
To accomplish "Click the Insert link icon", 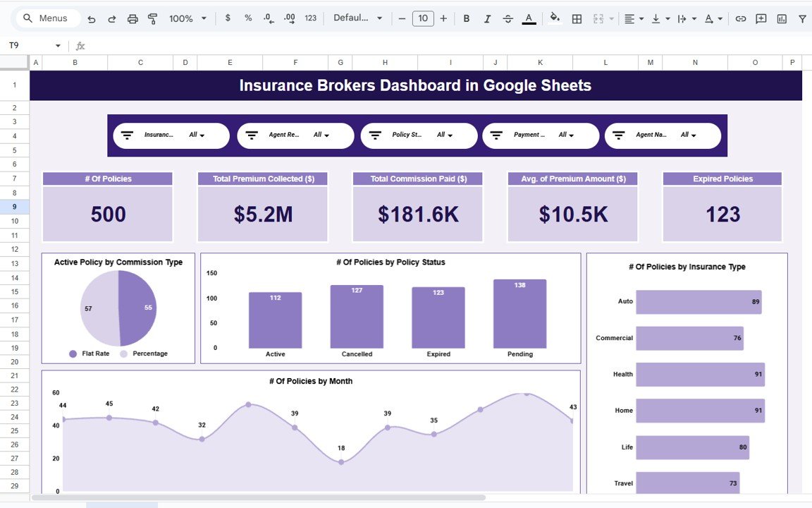I will tap(741, 18).
